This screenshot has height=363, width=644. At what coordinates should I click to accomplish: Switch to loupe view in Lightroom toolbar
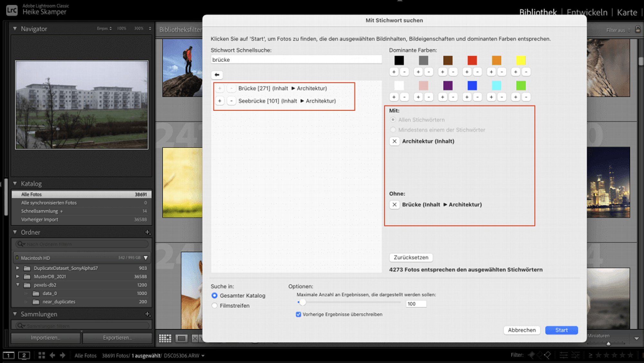click(182, 338)
